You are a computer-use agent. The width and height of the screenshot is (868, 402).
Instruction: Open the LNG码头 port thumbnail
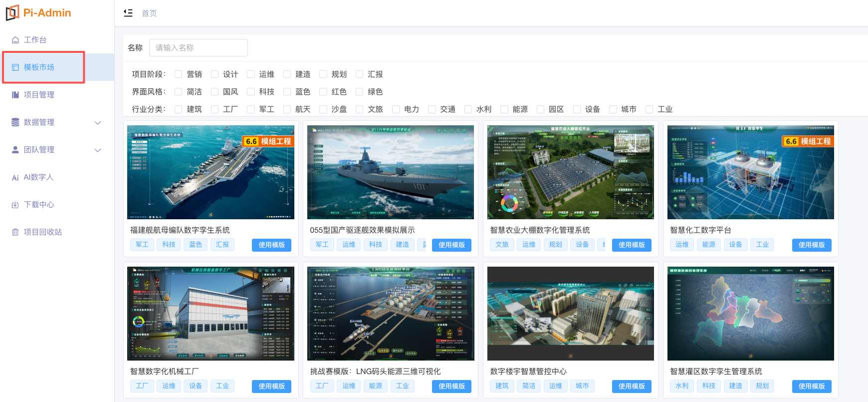pos(391,314)
